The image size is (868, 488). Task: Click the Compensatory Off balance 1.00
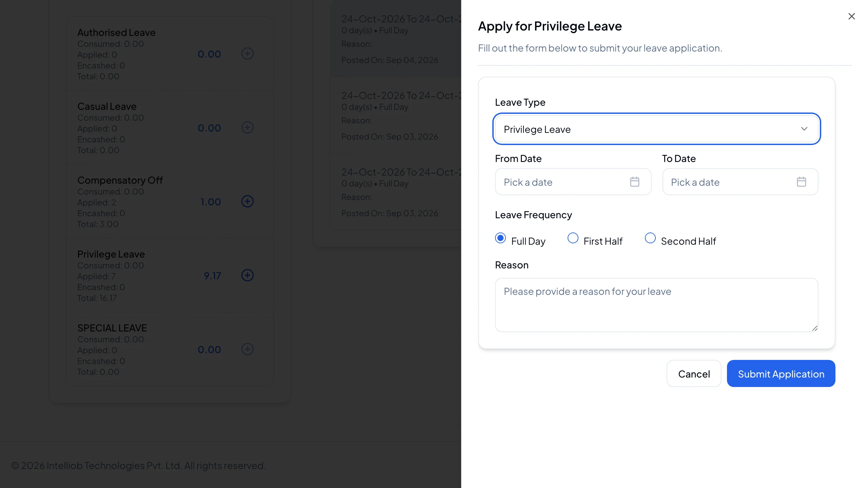click(x=211, y=202)
